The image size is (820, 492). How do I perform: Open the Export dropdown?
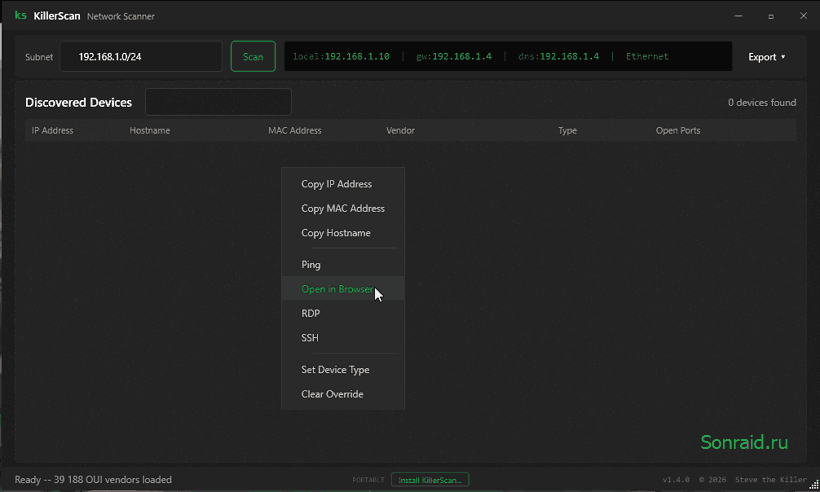766,57
